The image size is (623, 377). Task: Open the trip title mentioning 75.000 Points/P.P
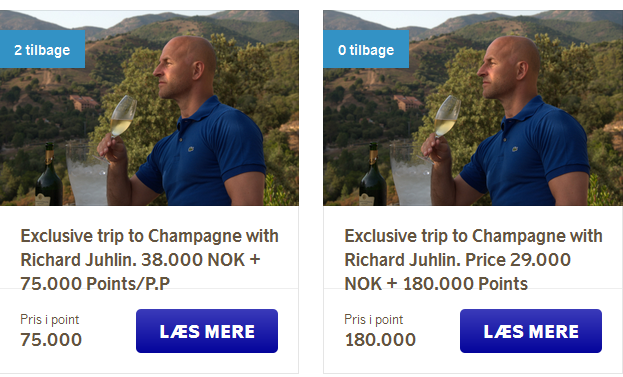(x=150, y=260)
